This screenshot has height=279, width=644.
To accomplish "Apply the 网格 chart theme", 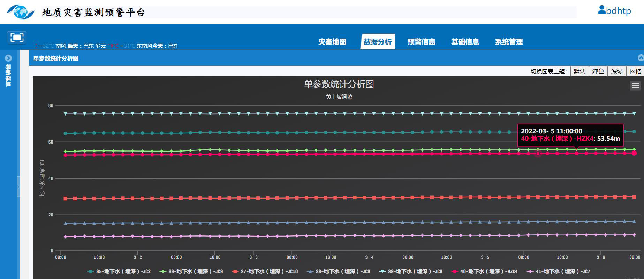I will [635, 71].
